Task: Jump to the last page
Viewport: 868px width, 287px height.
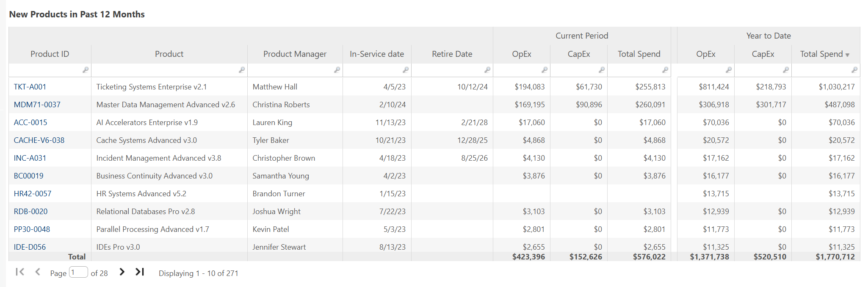Action: (x=140, y=272)
